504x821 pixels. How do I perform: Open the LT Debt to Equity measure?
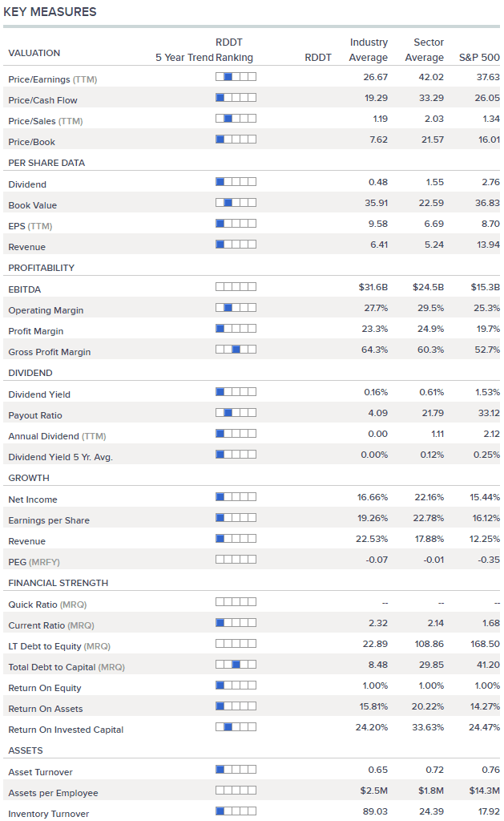point(59,646)
